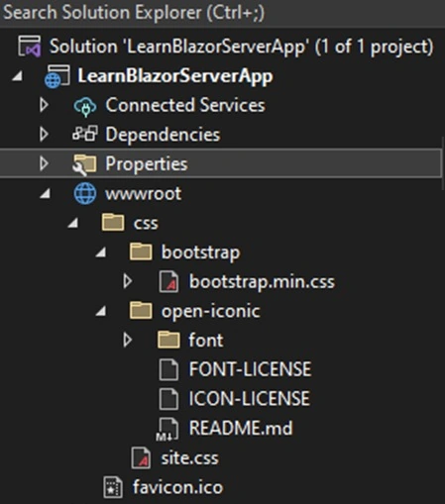Collapse the wwwroot folder arrow
Image resolution: width=445 pixels, height=504 pixels.
pyautogui.click(x=46, y=194)
